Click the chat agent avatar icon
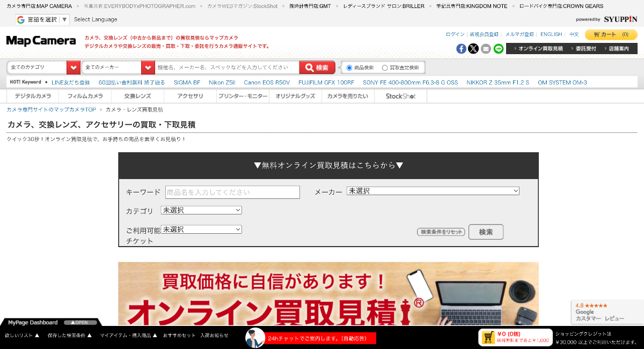This screenshot has height=349, width=644. [255, 338]
